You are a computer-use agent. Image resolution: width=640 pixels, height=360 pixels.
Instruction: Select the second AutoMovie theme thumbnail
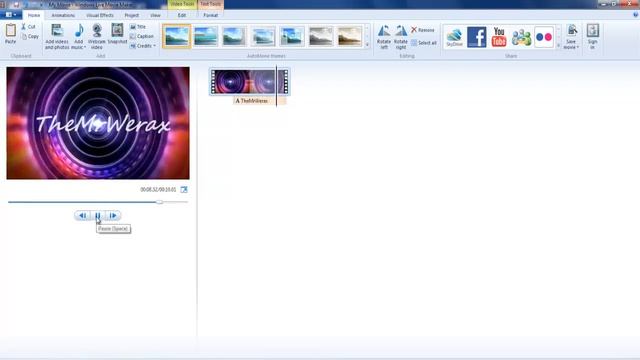[x=206, y=36]
